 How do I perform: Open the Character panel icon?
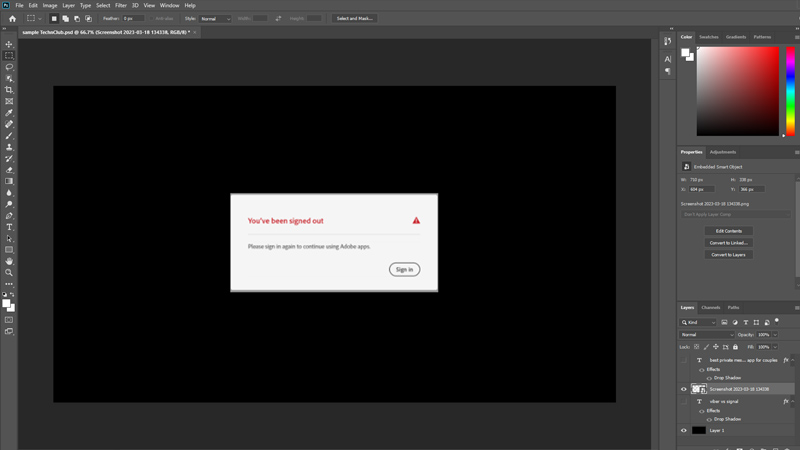click(667, 59)
